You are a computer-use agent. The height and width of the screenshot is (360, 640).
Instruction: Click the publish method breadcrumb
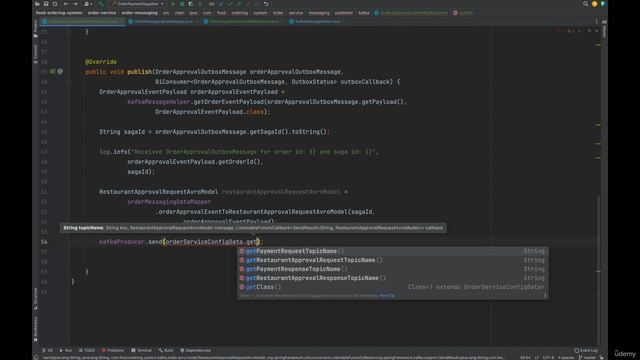(463, 13)
